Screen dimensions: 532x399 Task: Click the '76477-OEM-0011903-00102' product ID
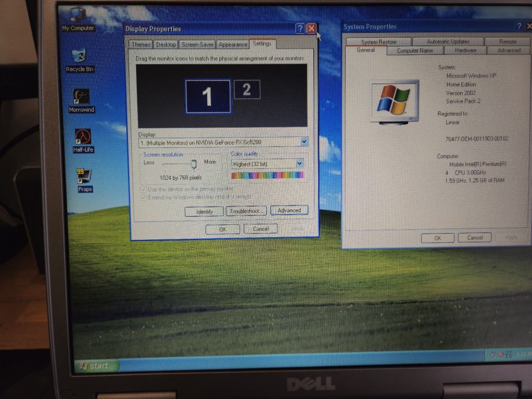click(476, 139)
